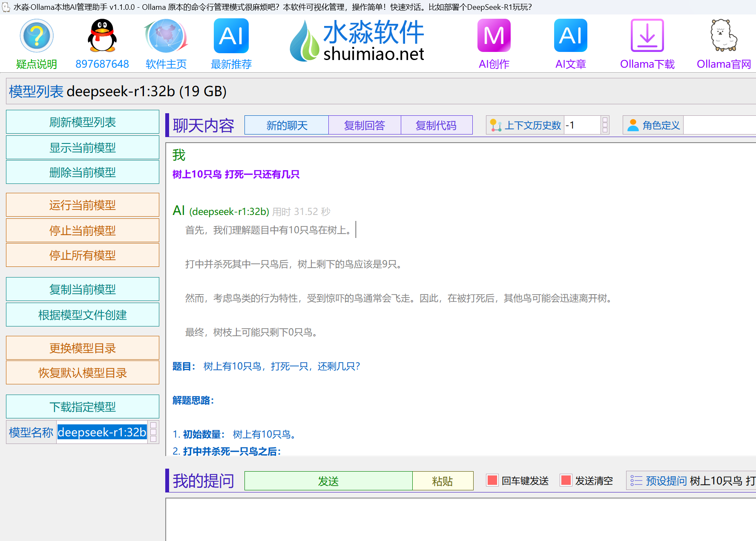The height and width of the screenshot is (541, 756).
Task: Click the 疑点说明 green label
Action: 37,64
